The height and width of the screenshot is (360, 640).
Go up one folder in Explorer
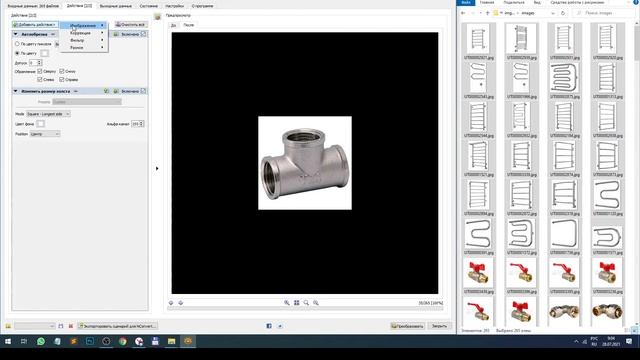(487, 13)
